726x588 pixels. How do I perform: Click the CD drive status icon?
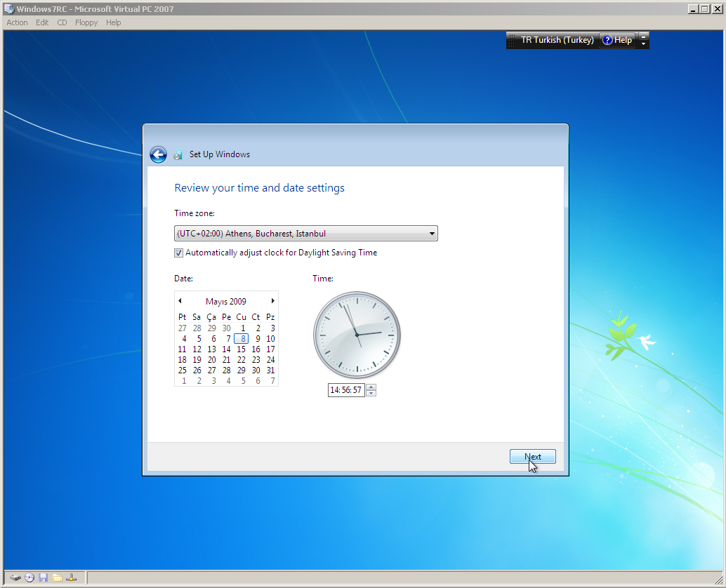pyautogui.click(x=29, y=577)
